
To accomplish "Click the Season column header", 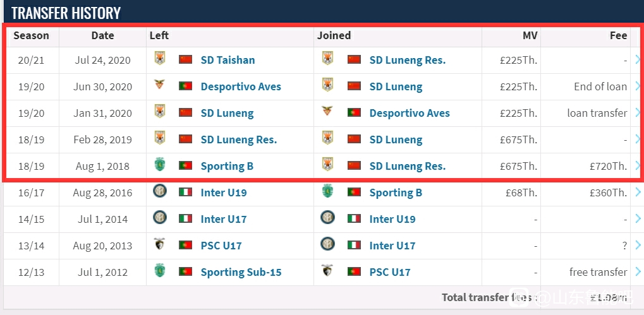I will (x=31, y=36).
